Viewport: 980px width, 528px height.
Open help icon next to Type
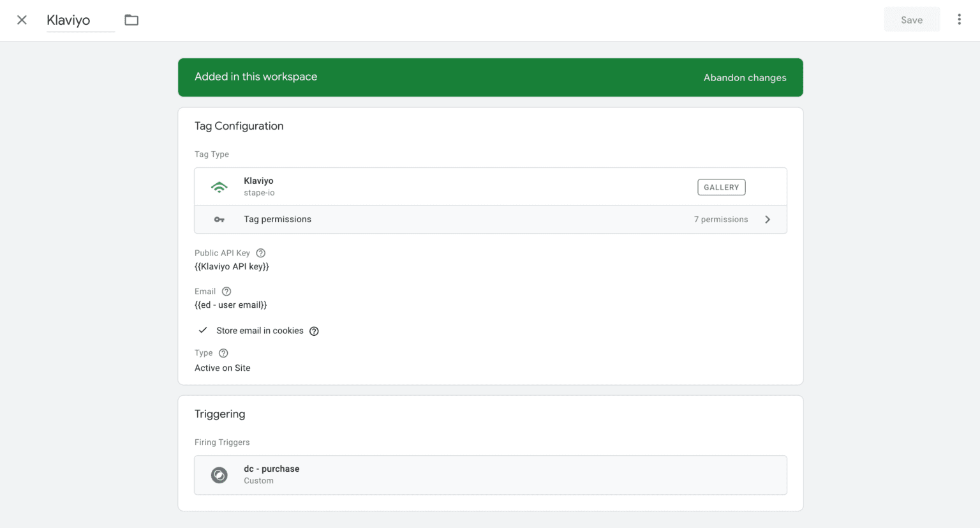coord(223,353)
